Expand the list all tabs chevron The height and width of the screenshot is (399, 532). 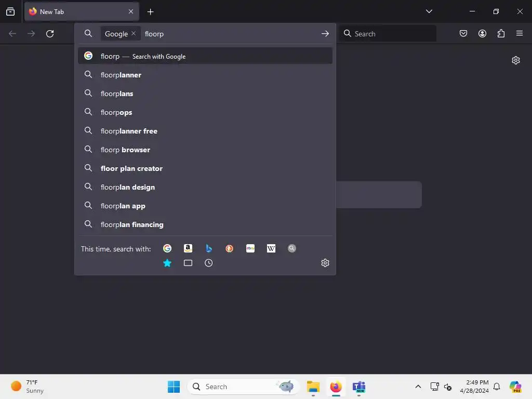tap(429, 11)
